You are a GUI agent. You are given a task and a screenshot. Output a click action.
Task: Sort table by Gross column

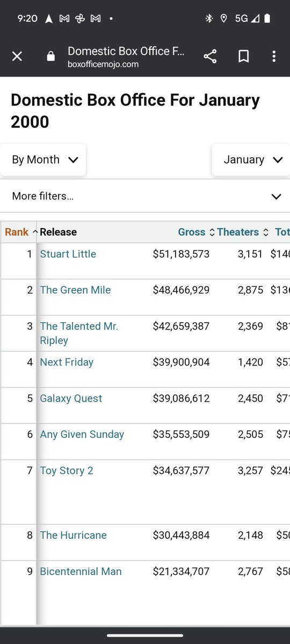[195, 232]
